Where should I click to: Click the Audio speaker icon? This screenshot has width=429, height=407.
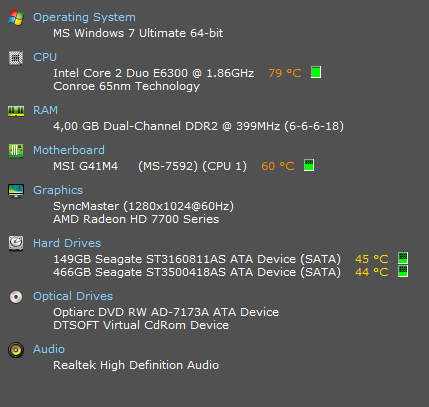pyautogui.click(x=16, y=350)
